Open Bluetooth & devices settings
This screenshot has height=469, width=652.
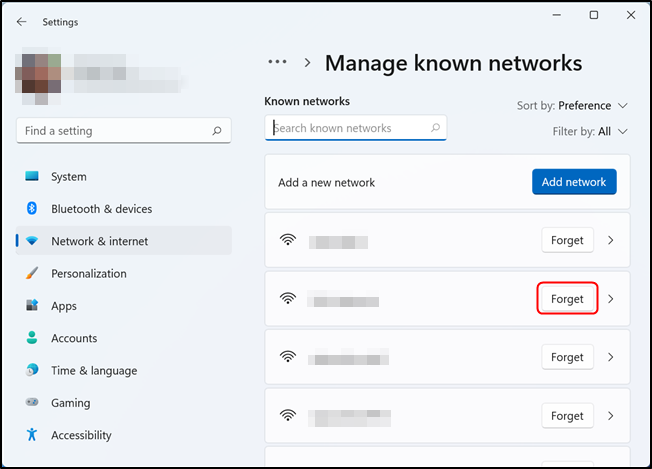click(x=123, y=208)
